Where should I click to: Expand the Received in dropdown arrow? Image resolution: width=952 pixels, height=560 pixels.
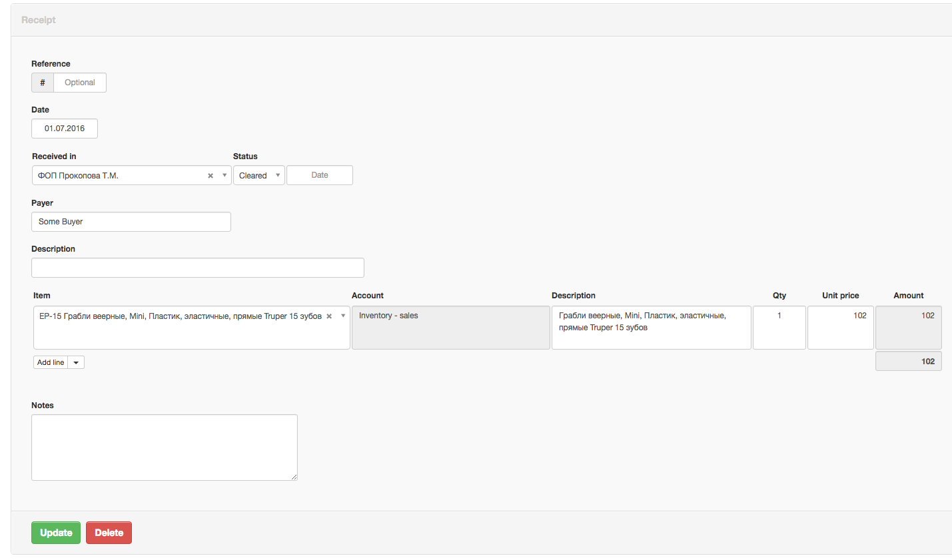[225, 175]
